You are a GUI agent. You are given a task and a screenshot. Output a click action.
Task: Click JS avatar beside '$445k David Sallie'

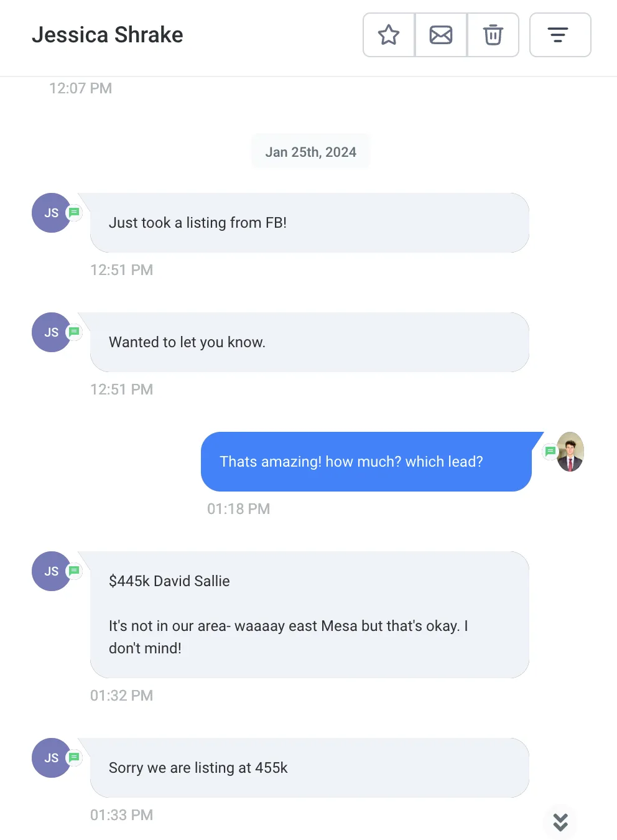51,571
